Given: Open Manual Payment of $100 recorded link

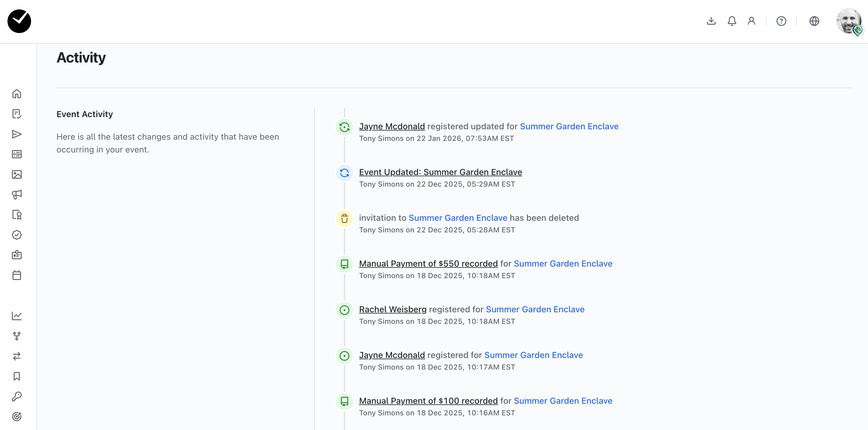Looking at the screenshot, I should tap(428, 401).
